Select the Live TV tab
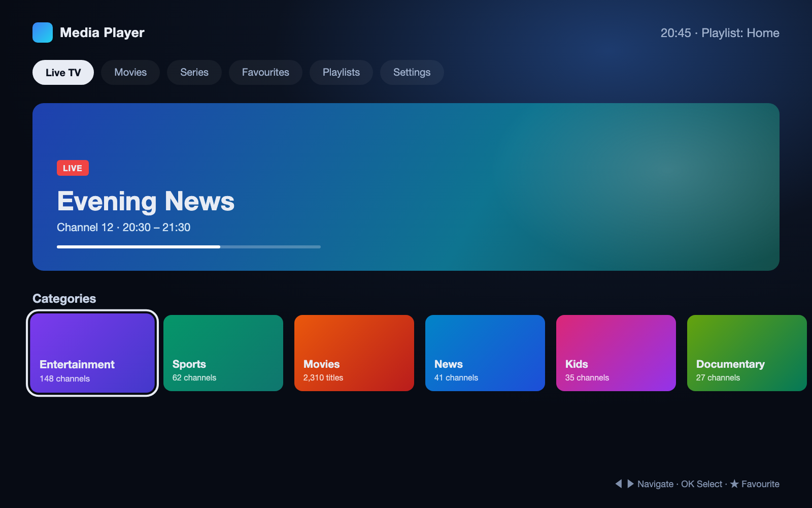 click(63, 72)
